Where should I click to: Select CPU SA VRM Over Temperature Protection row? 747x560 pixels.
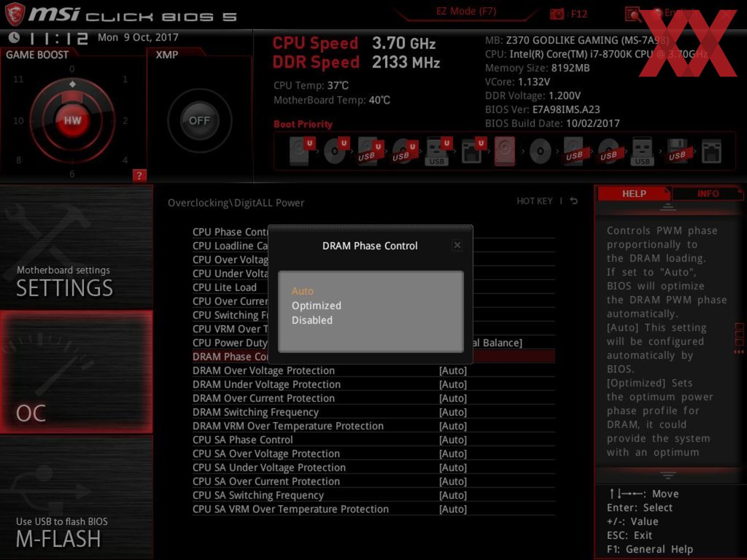374,509
